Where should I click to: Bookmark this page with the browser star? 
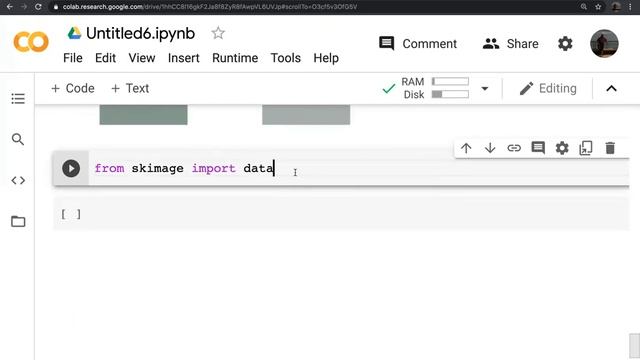click(x=598, y=7)
